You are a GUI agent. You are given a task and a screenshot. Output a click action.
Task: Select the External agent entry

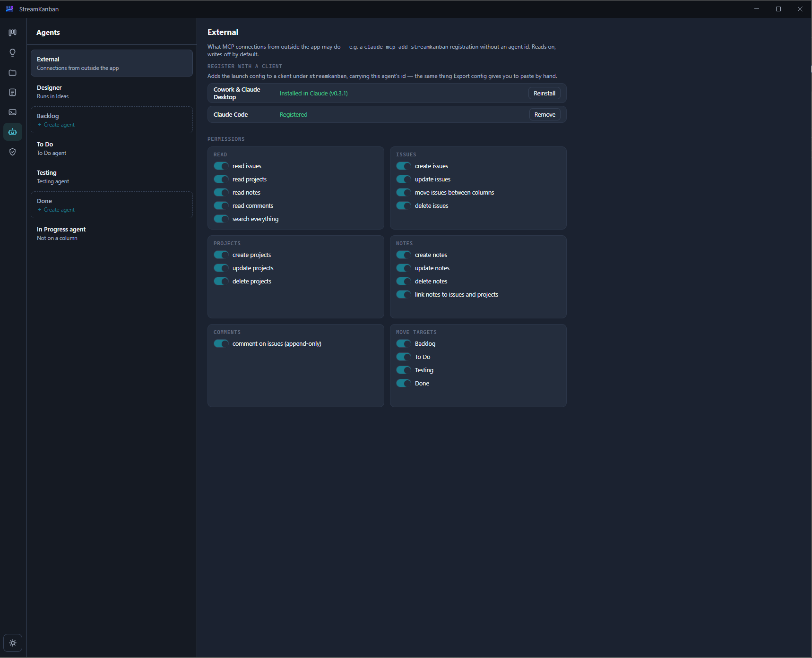click(x=112, y=63)
